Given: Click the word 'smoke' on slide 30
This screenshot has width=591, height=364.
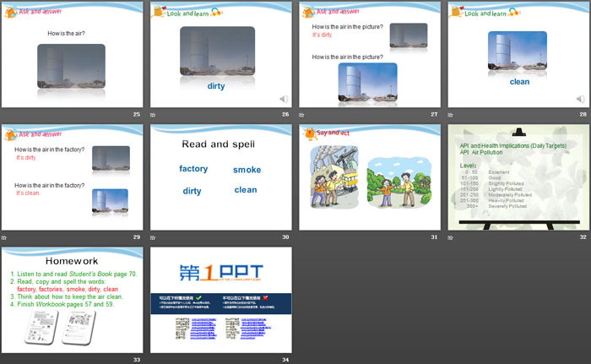Looking at the screenshot, I should click(x=247, y=170).
